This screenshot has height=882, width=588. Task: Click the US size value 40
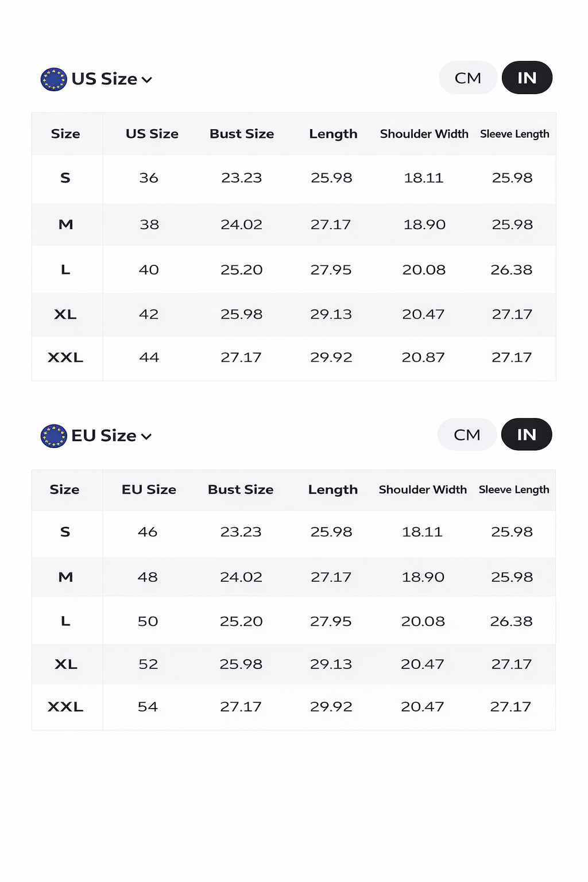click(x=149, y=269)
